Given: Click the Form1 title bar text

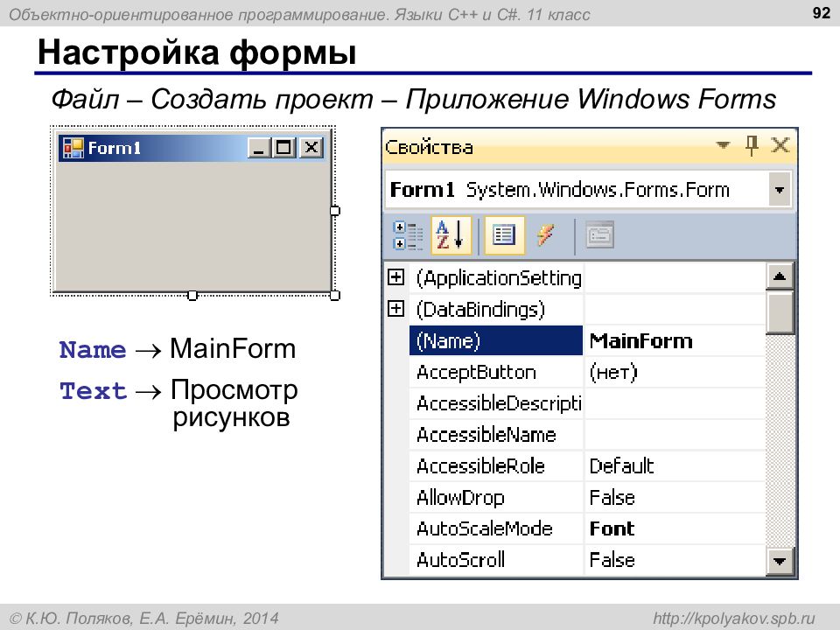Looking at the screenshot, I should pos(114,148).
